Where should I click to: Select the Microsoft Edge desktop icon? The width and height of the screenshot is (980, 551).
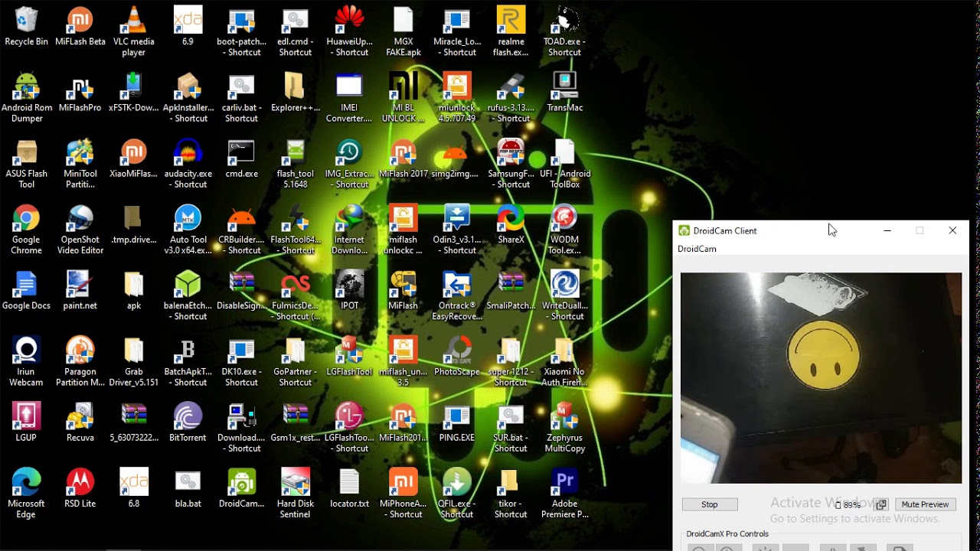coord(26,494)
